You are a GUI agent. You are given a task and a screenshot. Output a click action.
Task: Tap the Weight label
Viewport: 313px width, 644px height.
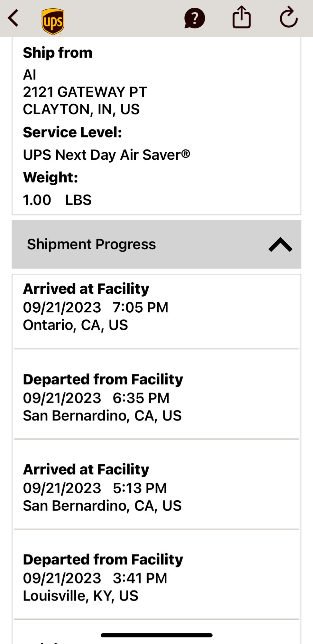pos(51,177)
